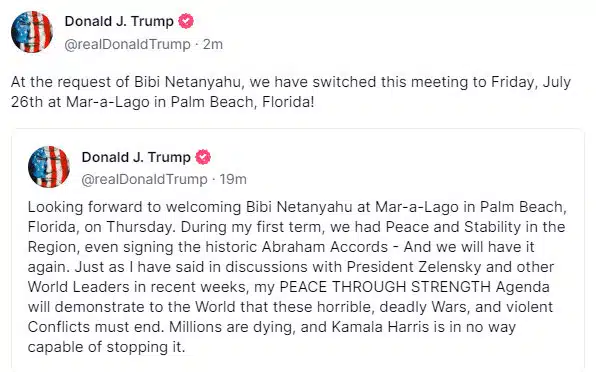The width and height of the screenshot is (596, 372).
Task: Click 'PEACE THROUGH STRENGTH' in the quoted post
Action: (385, 287)
